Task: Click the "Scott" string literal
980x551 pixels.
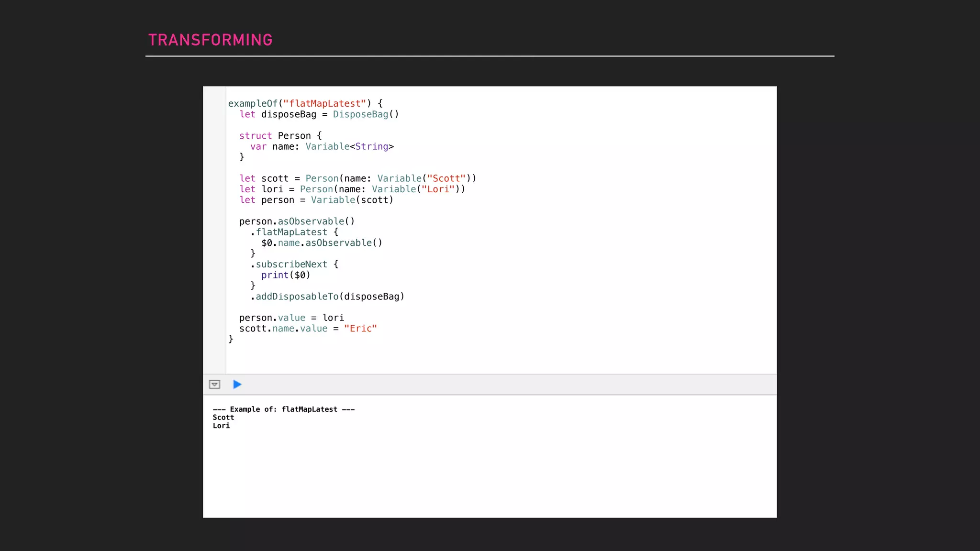Action: [446, 179]
